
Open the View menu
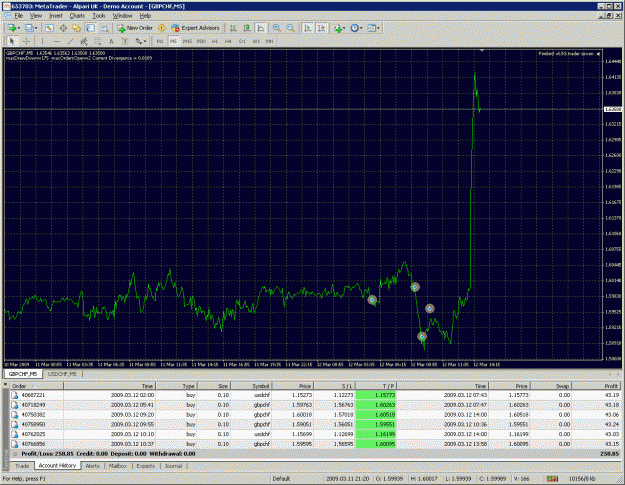click(x=36, y=16)
